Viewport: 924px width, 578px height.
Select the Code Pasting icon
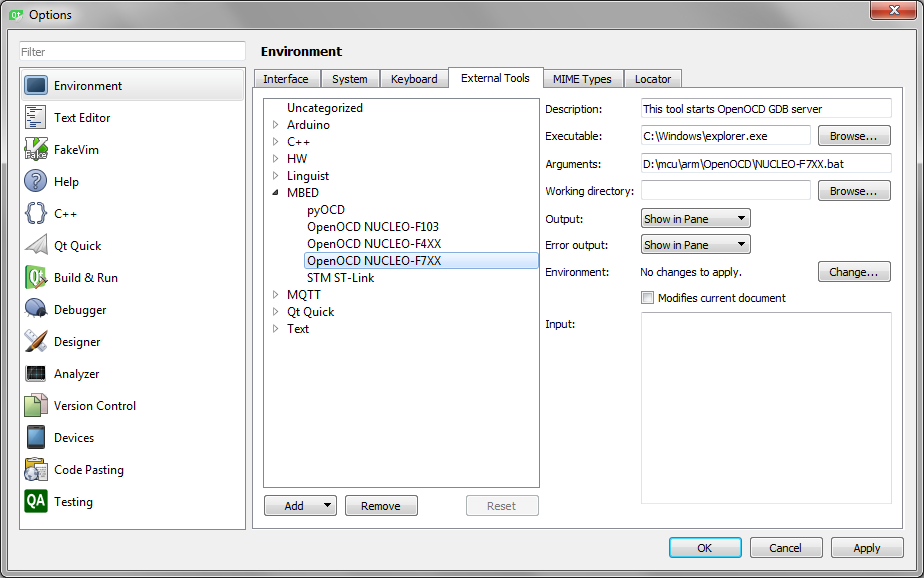(x=34, y=469)
